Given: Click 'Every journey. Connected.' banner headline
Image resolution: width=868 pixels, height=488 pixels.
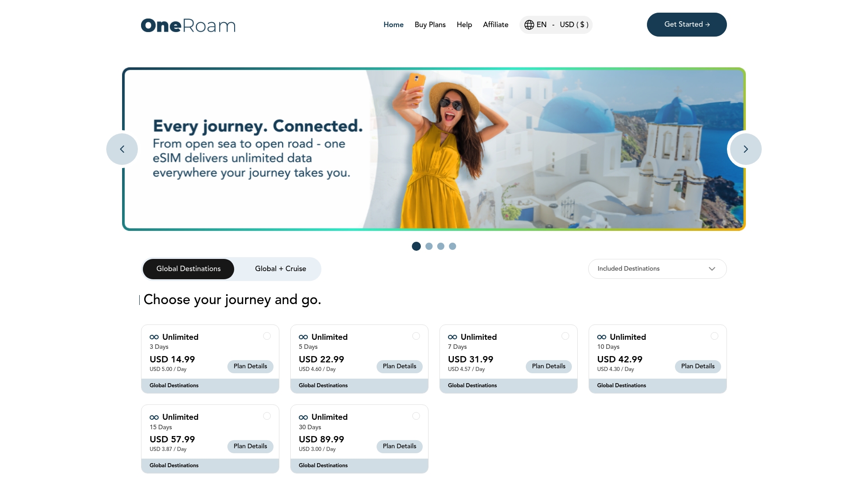Looking at the screenshot, I should tap(258, 127).
